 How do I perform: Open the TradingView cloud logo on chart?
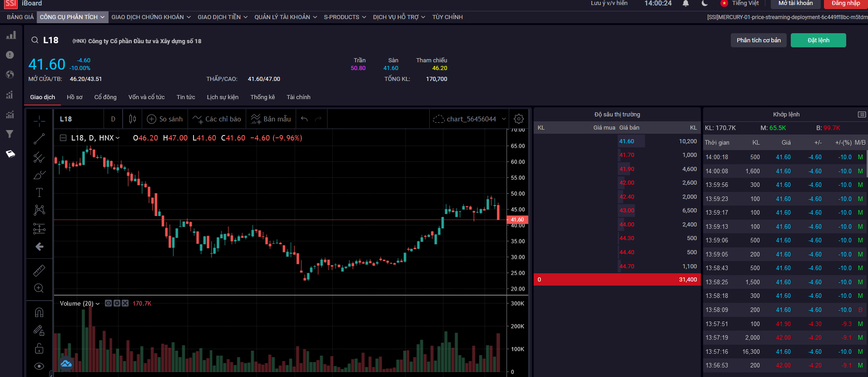pyautogui.click(x=66, y=363)
